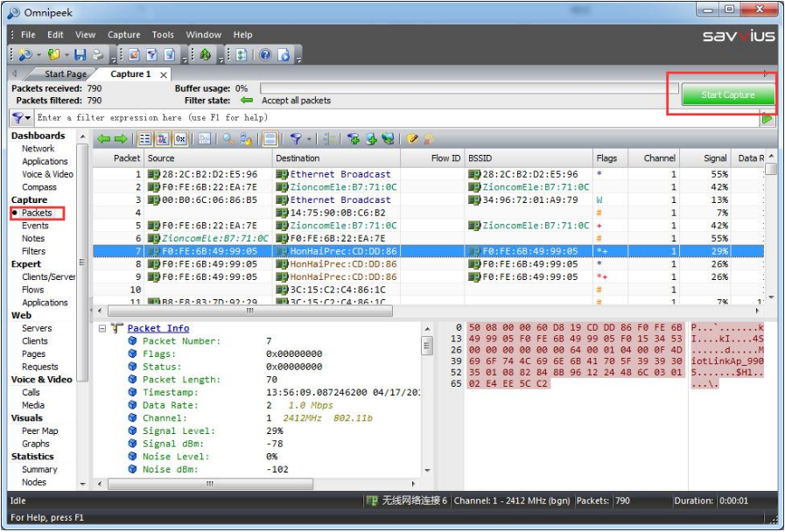Open the Capture menu

[x=123, y=34]
